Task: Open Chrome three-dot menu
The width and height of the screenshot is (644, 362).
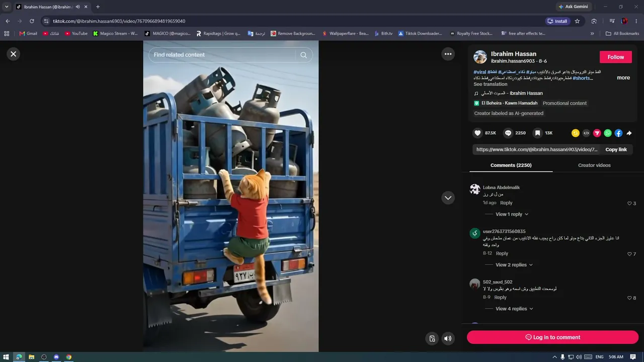Action: [636, 21]
